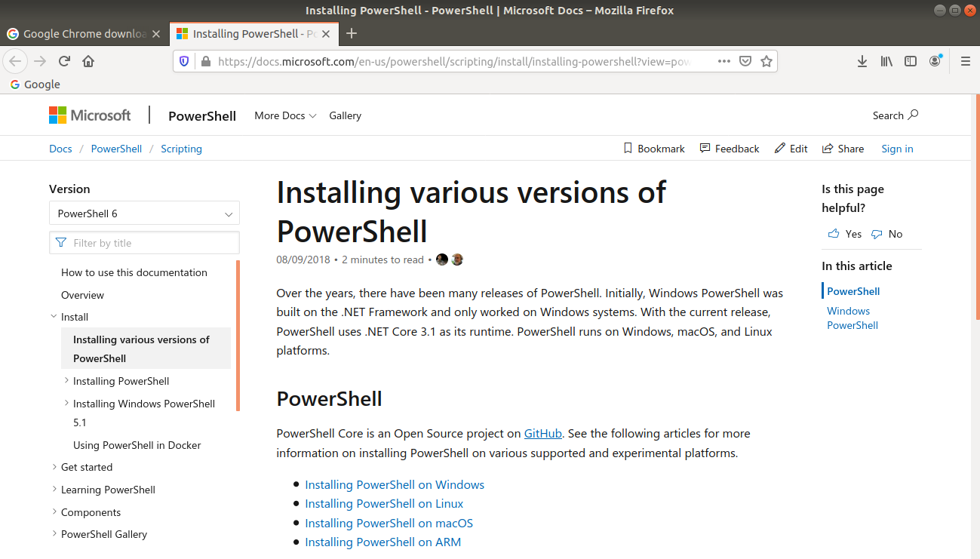Open the Google bookmark in bookmarks bar
Screen dimensions: 980x559
click(x=35, y=84)
